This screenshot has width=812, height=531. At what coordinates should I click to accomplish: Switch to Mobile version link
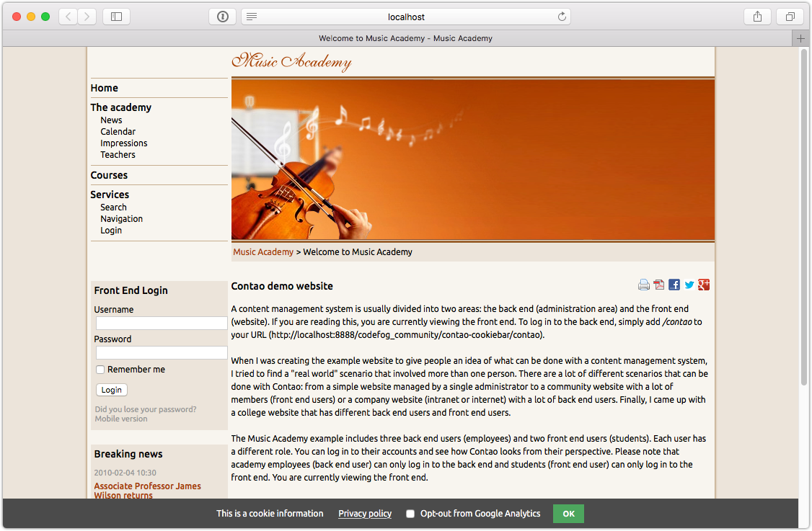(x=121, y=419)
